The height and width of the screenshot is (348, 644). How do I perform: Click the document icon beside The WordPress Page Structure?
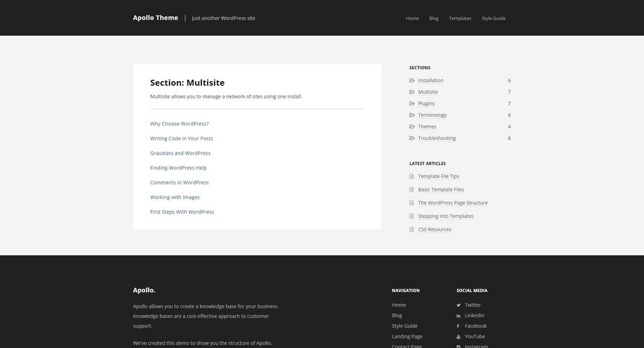412,203
